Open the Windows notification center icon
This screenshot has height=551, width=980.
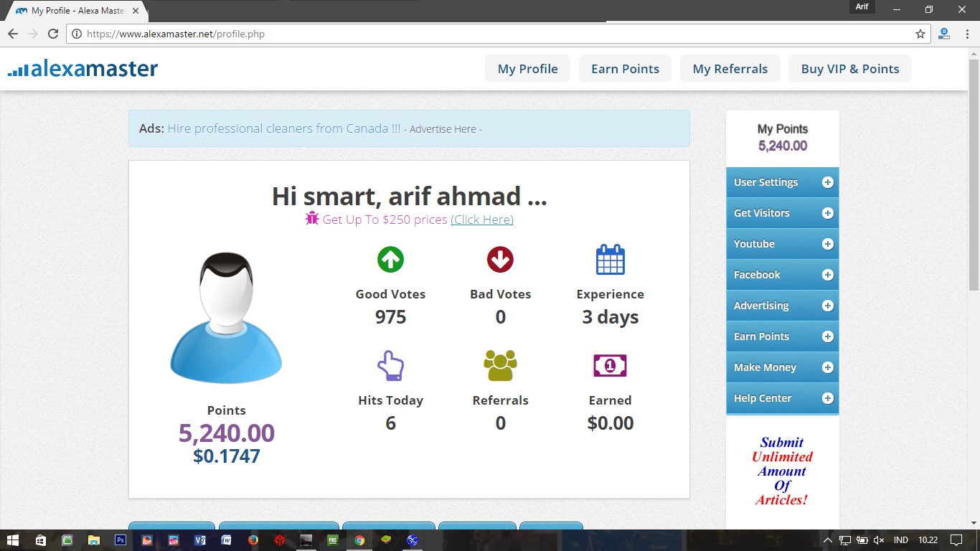(x=956, y=540)
